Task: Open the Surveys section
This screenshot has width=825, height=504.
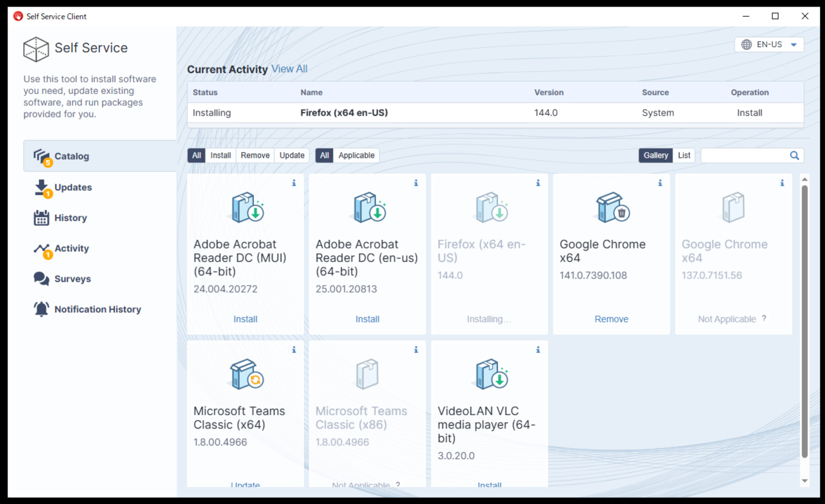Action: (x=72, y=279)
